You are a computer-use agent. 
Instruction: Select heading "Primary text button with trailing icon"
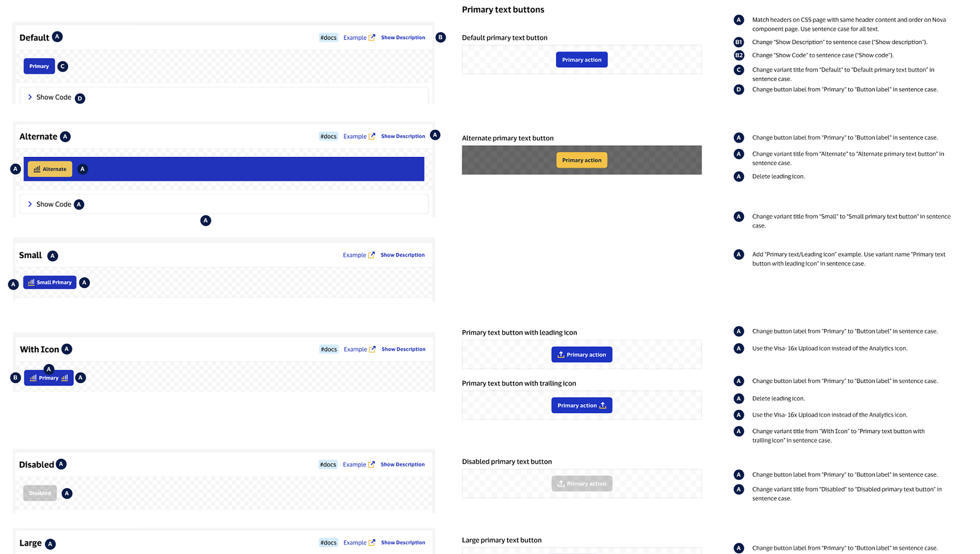519,383
